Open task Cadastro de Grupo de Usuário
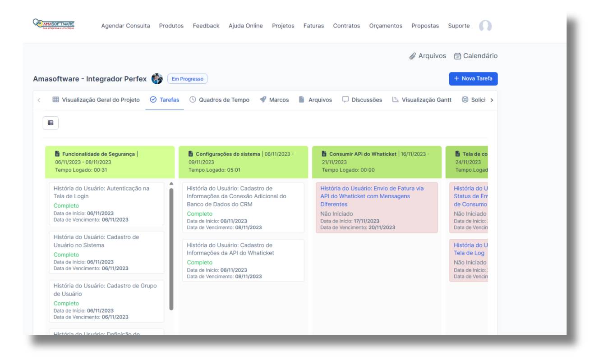The width and height of the screenshot is (608, 364). click(105, 290)
